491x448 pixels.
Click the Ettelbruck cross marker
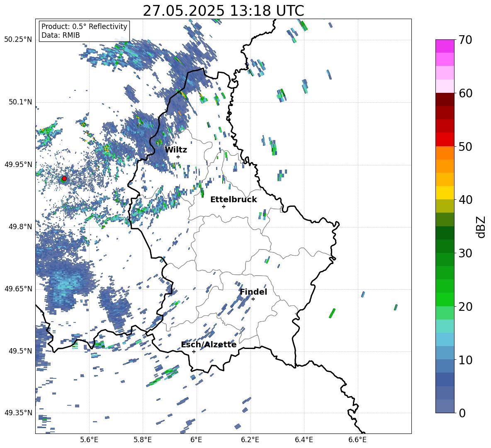tap(224, 206)
